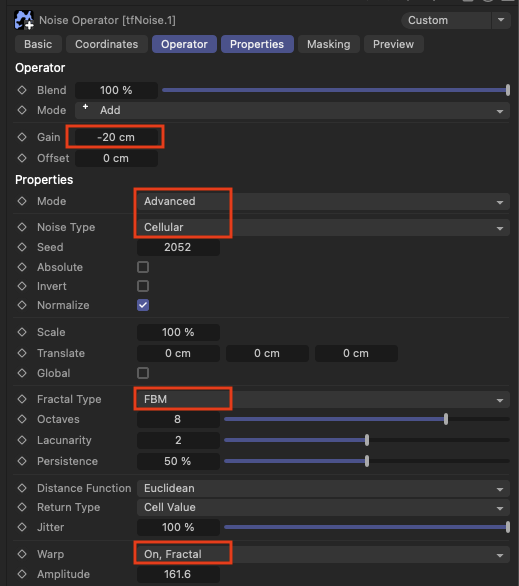This screenshot has height=586, width=519.
Task: Enable the Absolute checkbox
Action: coord(143,267)
